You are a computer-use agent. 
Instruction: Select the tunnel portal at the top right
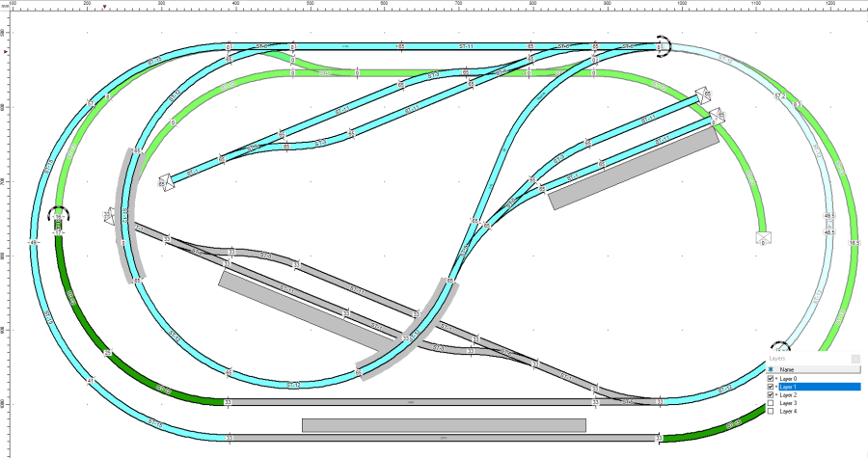click(663, 46)
